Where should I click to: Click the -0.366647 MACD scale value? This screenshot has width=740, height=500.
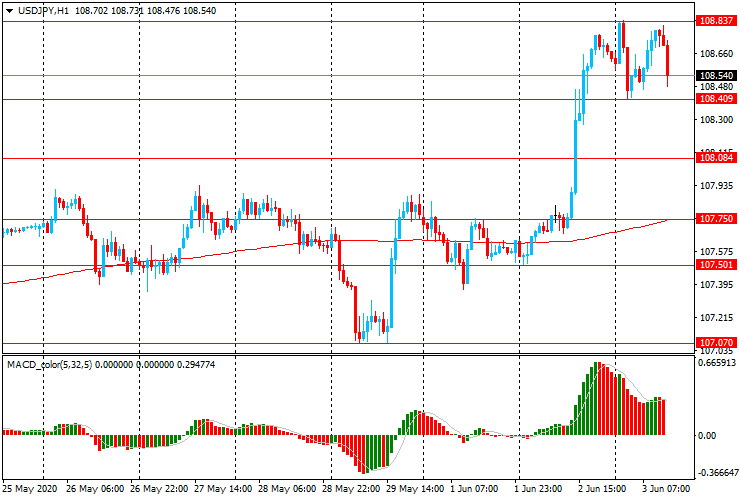tap(716, 473)
